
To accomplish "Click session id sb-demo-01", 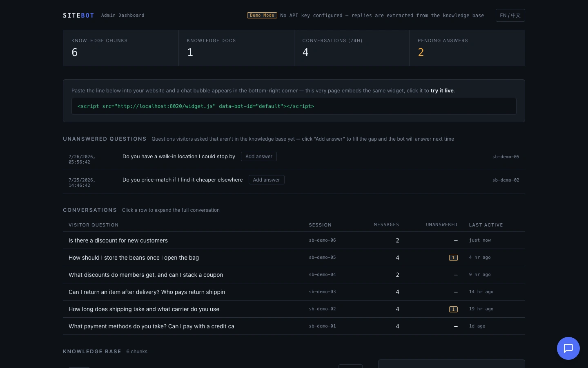I will click(x=322, y=326).
